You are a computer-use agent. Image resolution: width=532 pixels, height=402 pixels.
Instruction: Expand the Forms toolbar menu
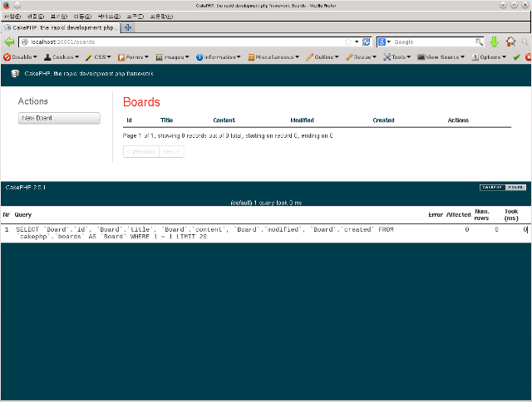coord(133,57)
